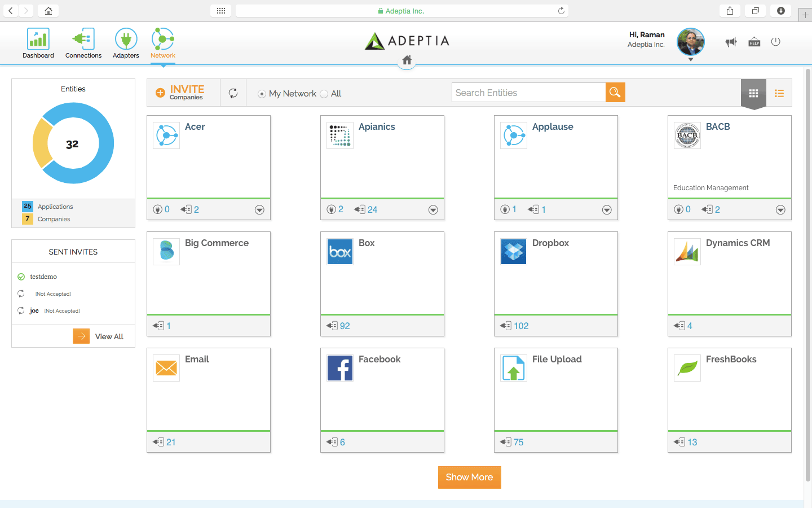The height and width of the screenshot is (508, 812).
Task: Click the refresh icon beside Invite Companies
Action: tap(233, 93)
